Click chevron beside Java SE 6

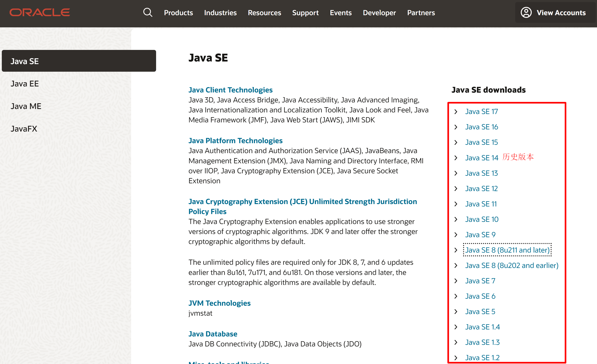(456, 296)
